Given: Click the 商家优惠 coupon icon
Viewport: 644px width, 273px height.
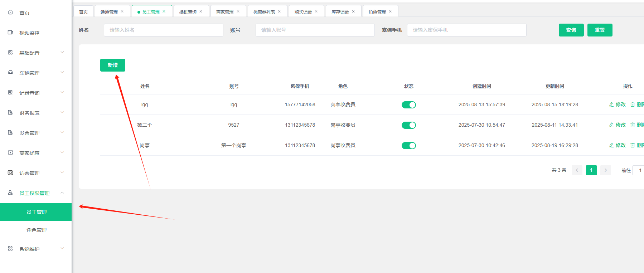Looking at the screenshot, I should (x=10, y=153).
